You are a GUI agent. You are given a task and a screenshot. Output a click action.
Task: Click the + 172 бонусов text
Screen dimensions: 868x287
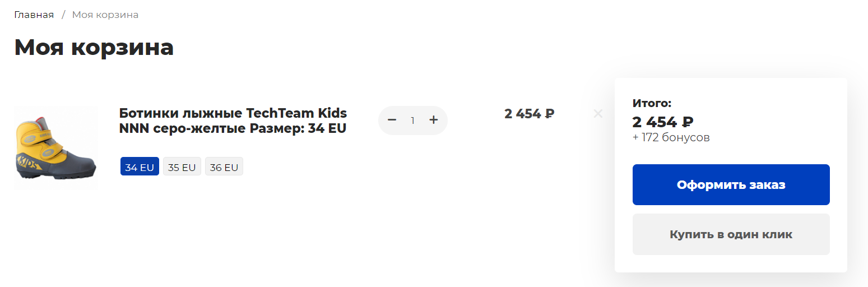671,137
